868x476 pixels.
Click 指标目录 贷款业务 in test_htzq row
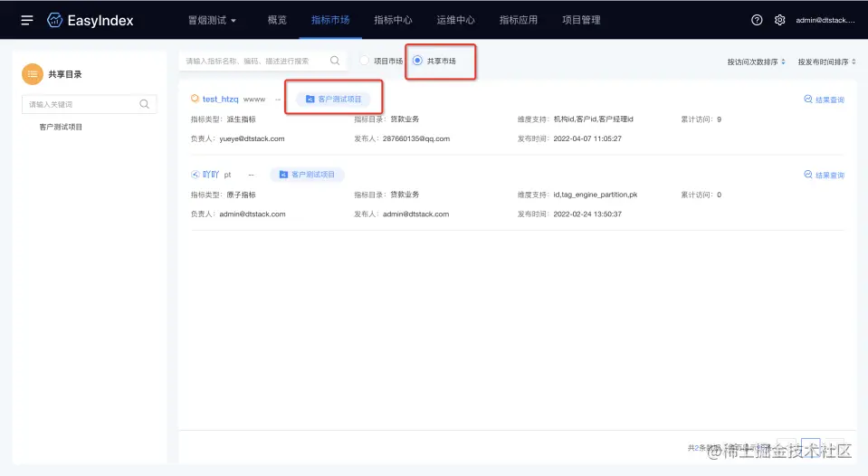386,119
